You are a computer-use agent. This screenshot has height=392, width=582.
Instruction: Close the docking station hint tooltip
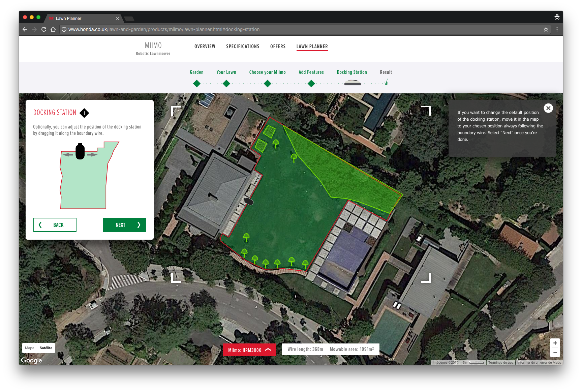(548, 108)
